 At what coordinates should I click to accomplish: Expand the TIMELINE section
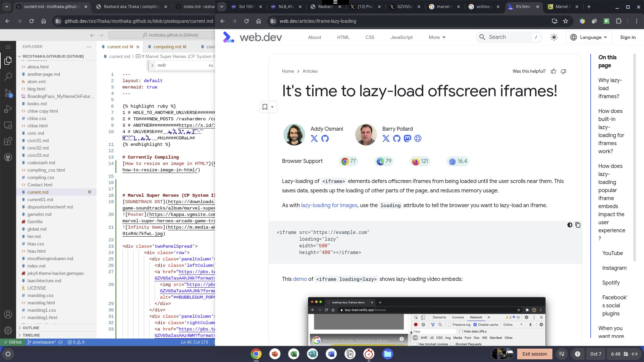pyautogui.click(x=31, y=335)
